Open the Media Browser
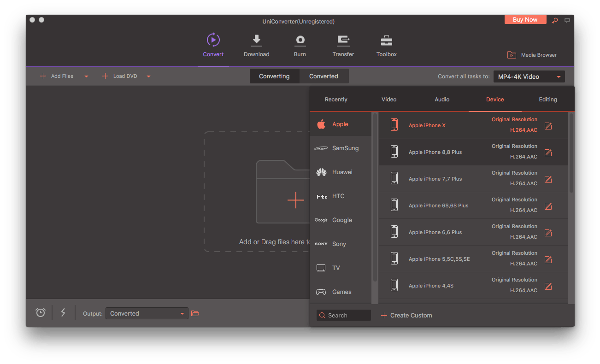600x364 pixels. [x=532, y=55]
